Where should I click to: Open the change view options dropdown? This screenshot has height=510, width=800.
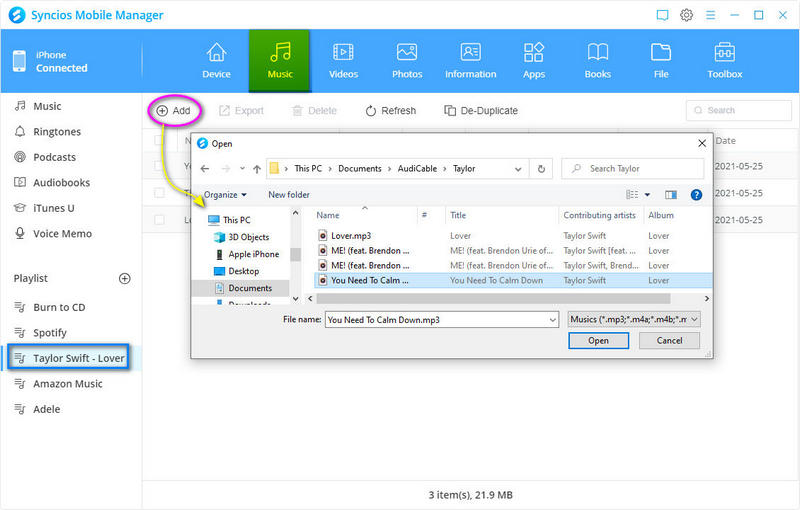tap(647, 195)
